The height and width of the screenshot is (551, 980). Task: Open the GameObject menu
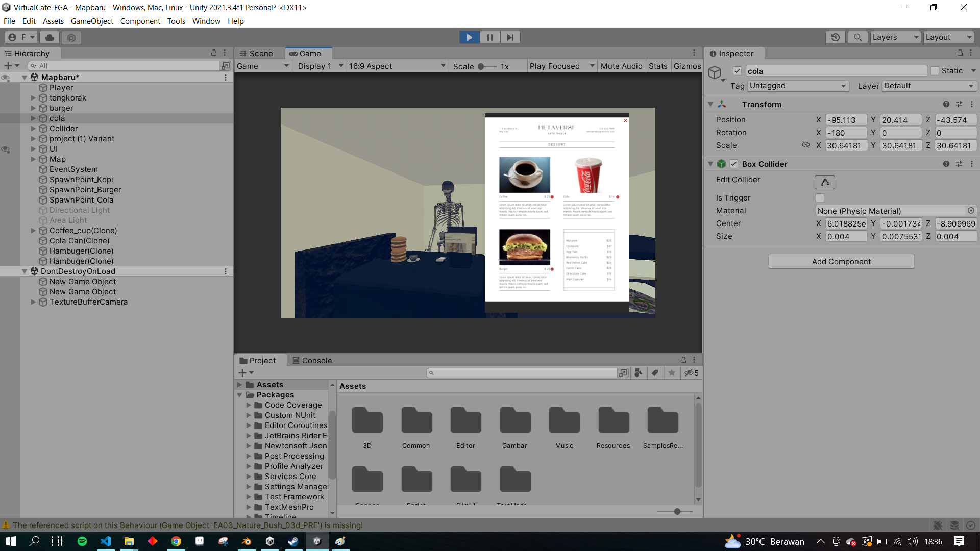tap(92, 21)
